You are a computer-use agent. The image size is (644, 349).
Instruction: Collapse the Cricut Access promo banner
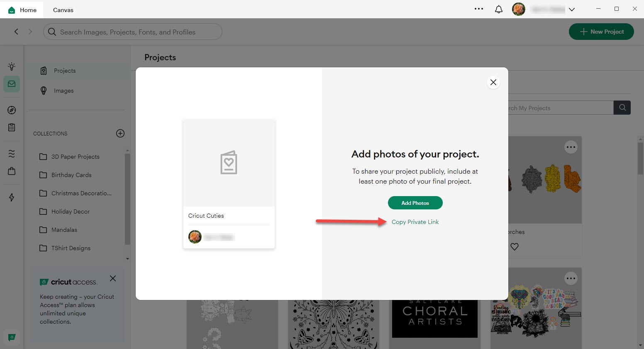pos(112,278)
